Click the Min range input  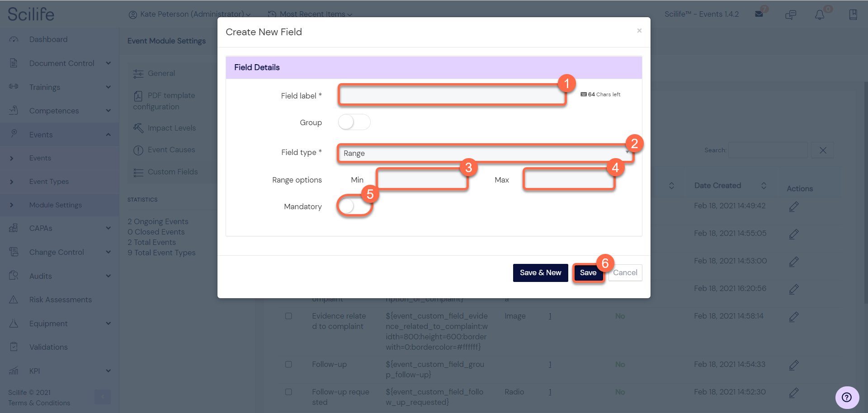422,180
